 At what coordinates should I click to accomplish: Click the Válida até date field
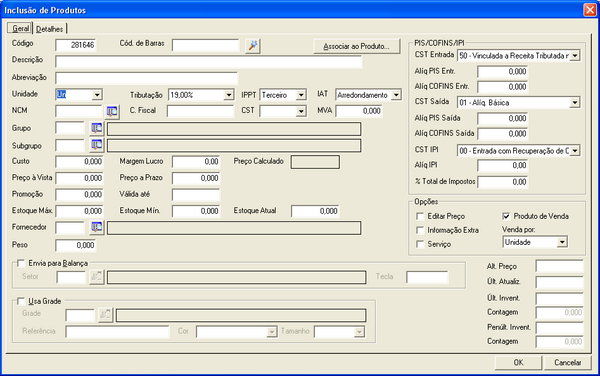196,195
